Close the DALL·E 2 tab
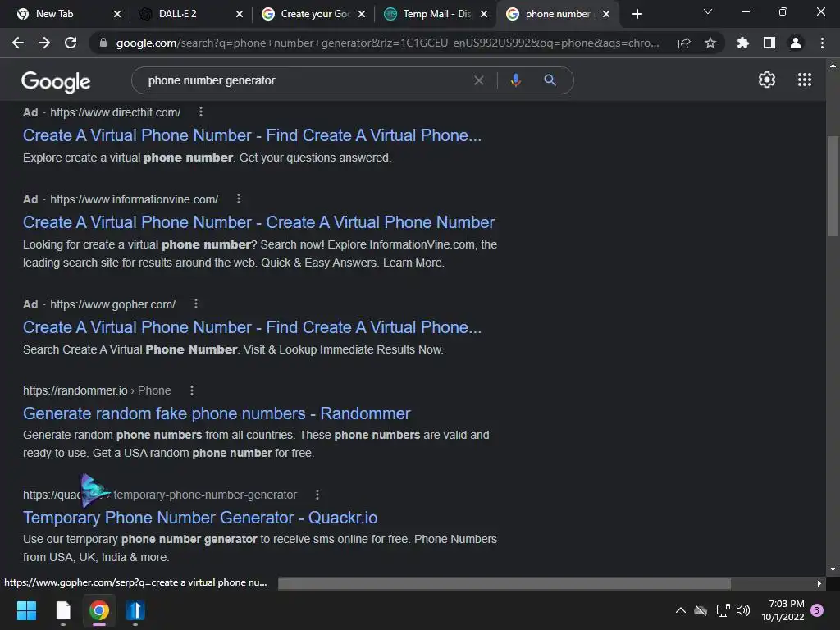This screenshot has height=630, width=840. [240, 14]
